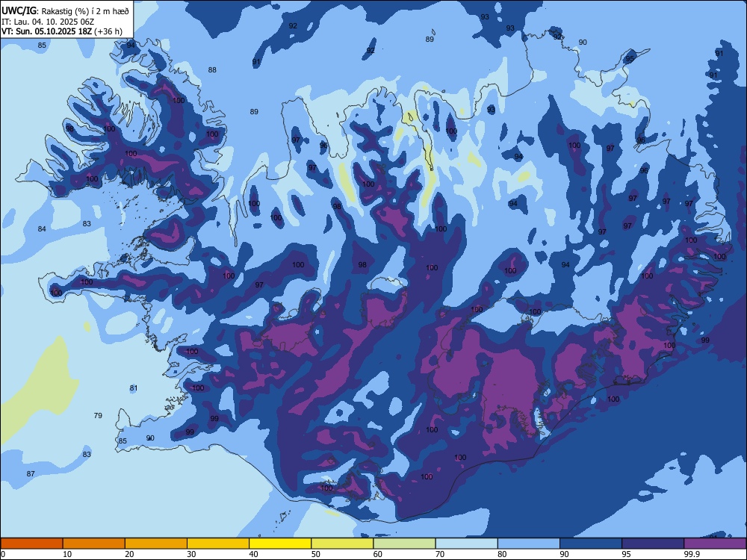This screenshot has width=747, height=560.
Task: Click the legend tick label '50'
Action: [316, 554]
